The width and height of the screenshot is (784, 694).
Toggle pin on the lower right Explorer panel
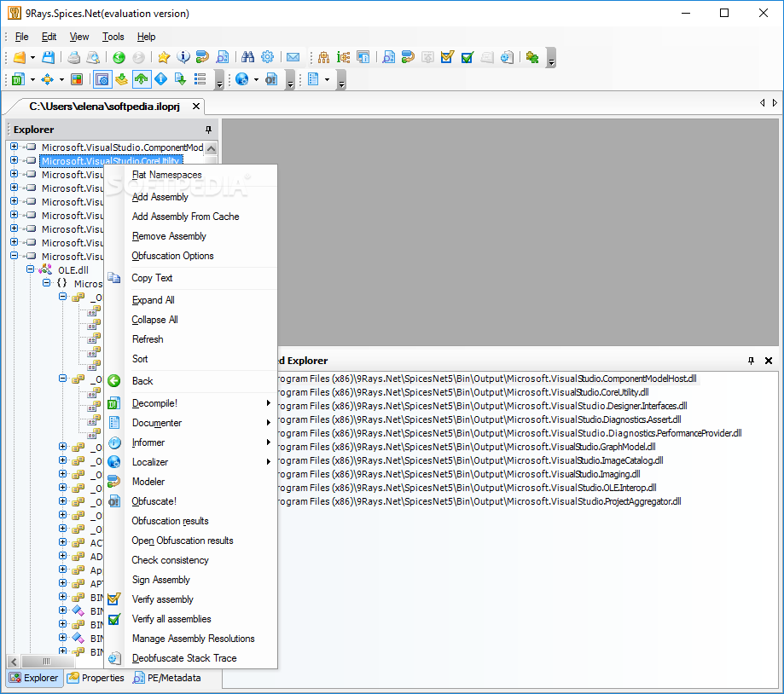click(x=751, y=361)
